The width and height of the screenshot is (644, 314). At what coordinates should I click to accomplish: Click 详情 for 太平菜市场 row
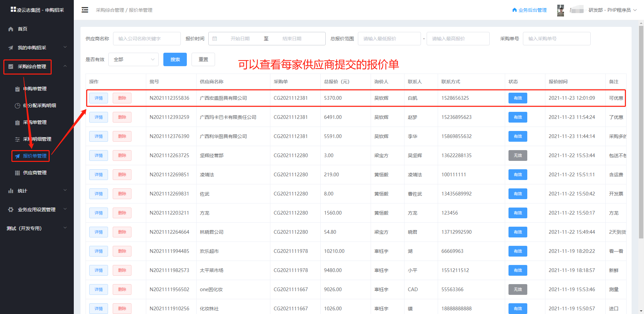tap(99, 270)
